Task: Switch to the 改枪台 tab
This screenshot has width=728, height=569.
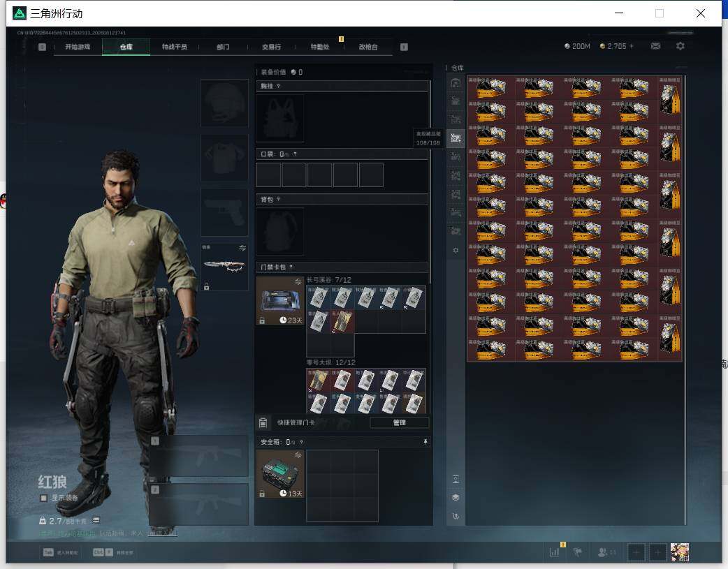Action: pos(368,47)
